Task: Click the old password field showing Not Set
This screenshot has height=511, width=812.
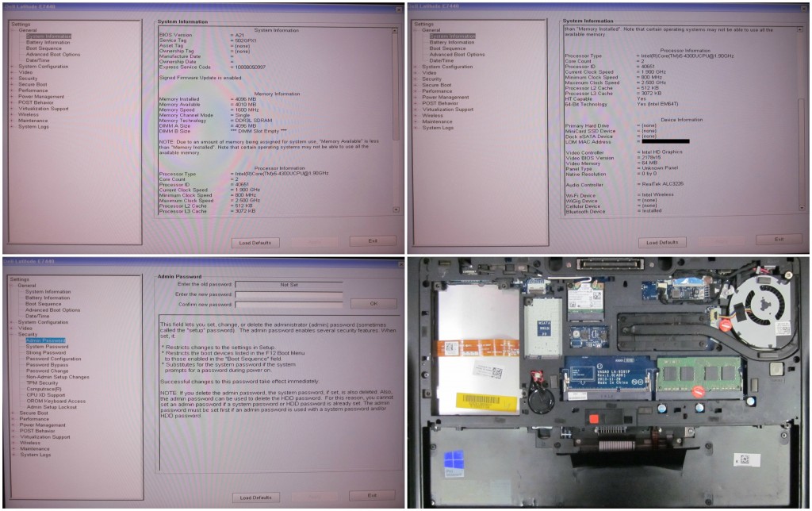Action: [289, 285]
